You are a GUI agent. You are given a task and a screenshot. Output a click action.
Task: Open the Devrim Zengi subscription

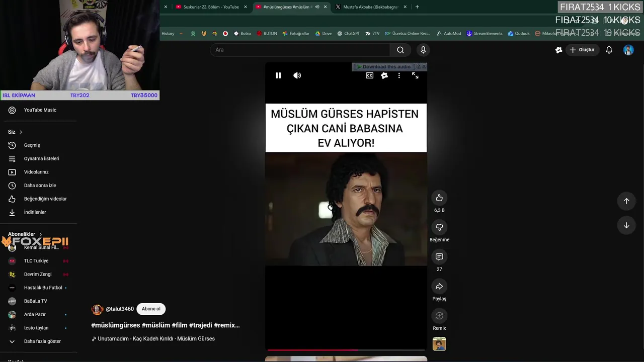38,275
